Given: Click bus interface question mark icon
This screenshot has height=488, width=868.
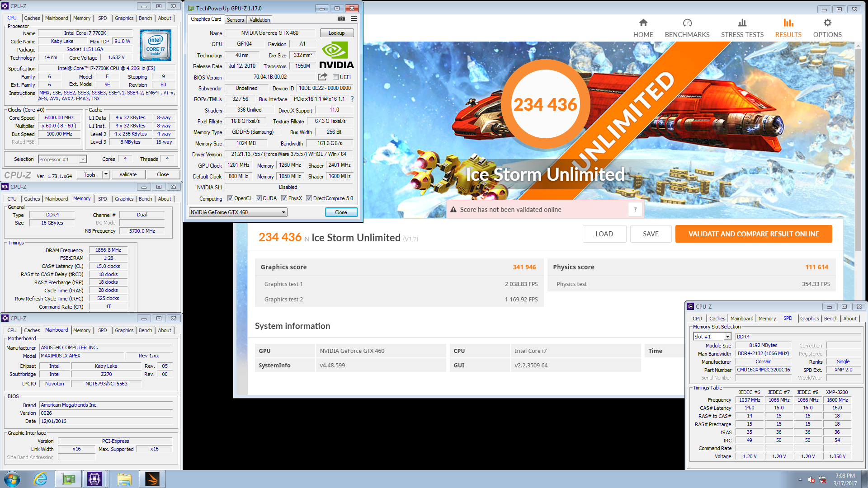Looking at the screenshot, I should [x=352, y=99].
